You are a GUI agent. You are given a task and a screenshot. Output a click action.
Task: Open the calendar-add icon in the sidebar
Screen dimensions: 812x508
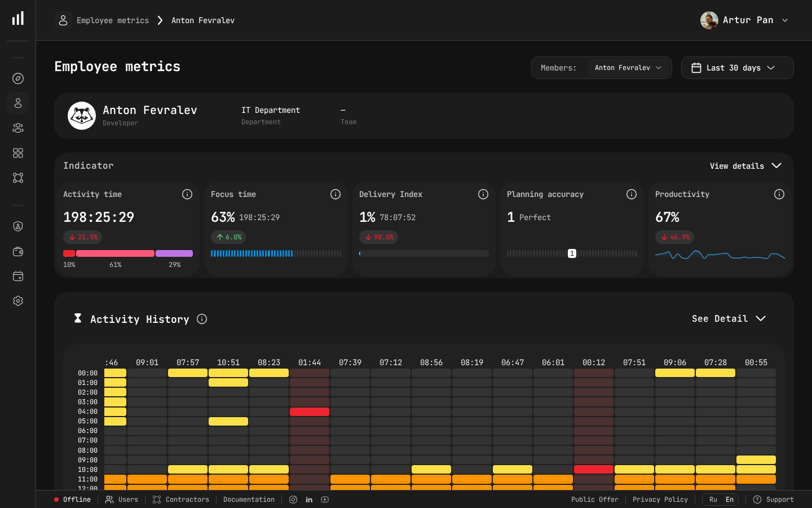[17, 276]
